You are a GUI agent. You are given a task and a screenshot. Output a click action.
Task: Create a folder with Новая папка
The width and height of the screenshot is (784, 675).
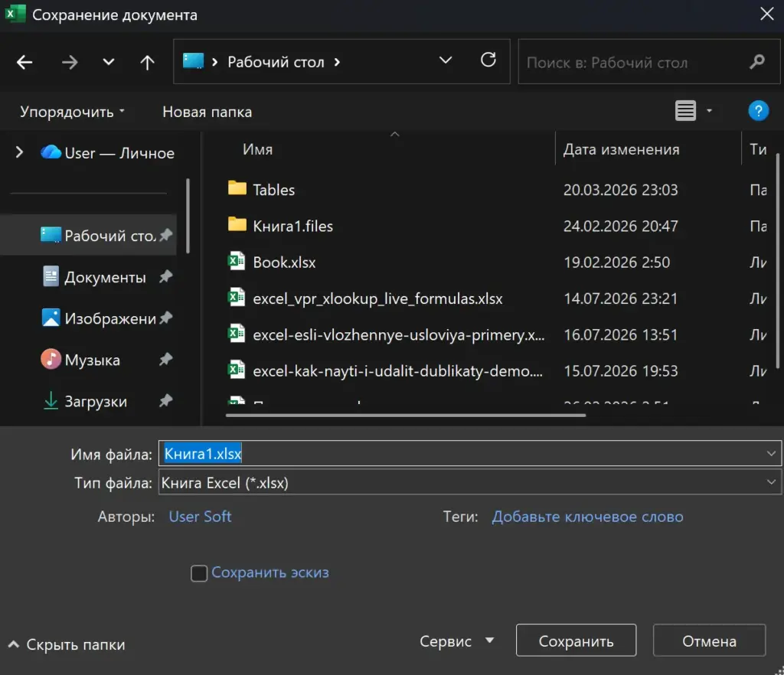(x=207, y=112)
